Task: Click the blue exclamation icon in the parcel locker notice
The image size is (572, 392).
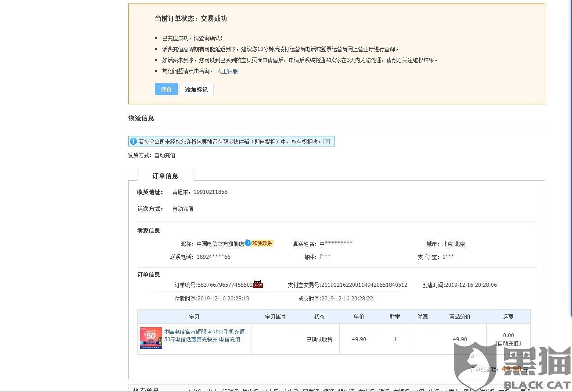Action: [133, 142]
